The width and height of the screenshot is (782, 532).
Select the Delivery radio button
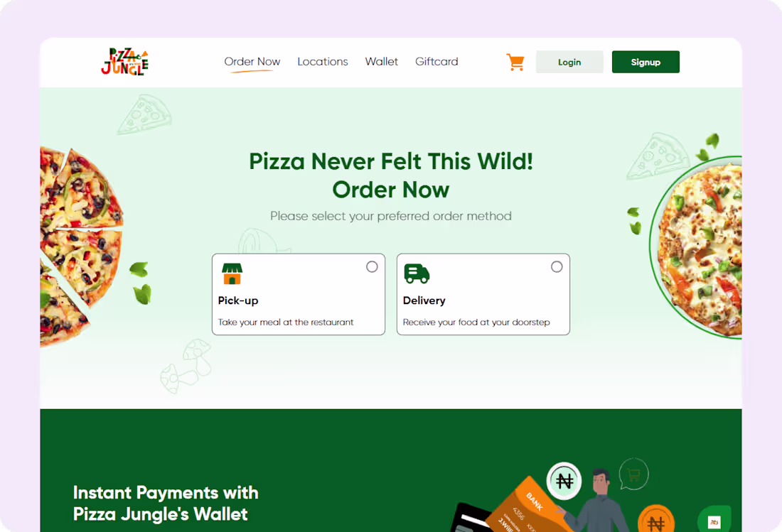tap(557, 266)
